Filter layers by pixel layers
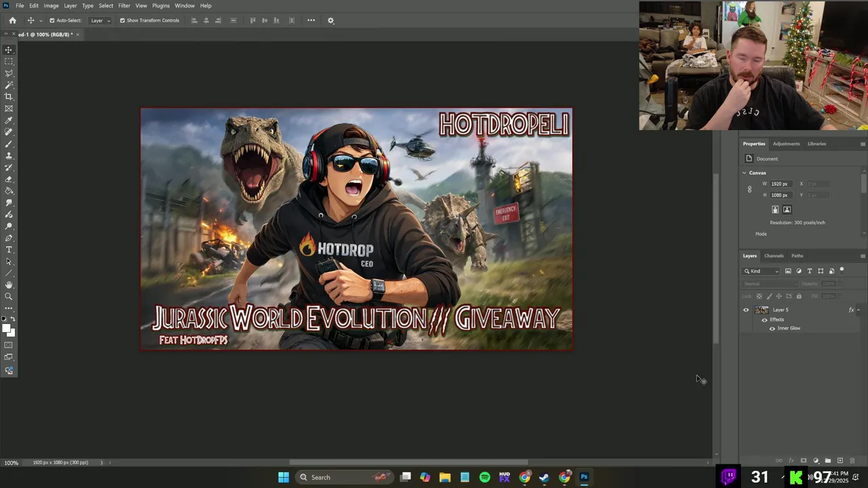The height and width of the screenshot is (488, 868). coord(788,271)
